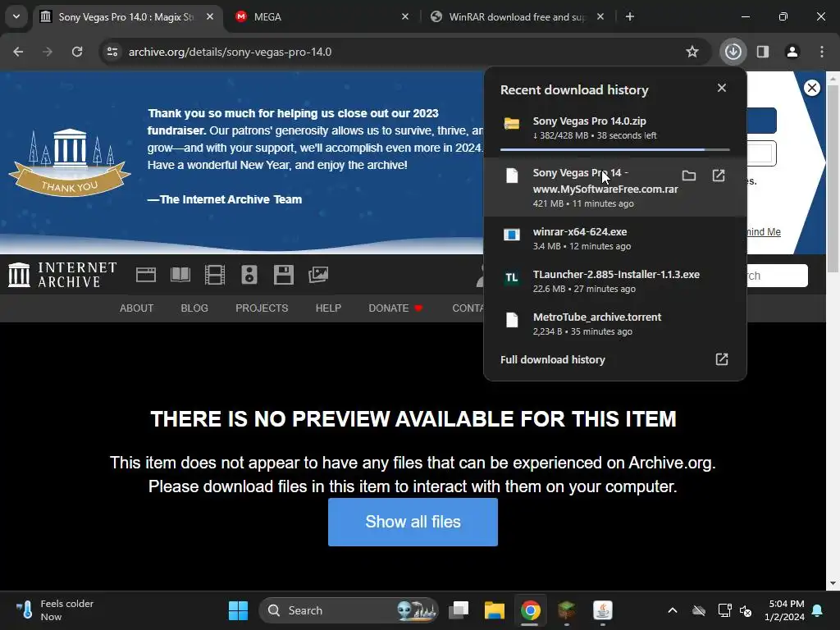The image size is (840, 630).
Task: Open Internet Archive Video film icon
Action: click(215, 275)
